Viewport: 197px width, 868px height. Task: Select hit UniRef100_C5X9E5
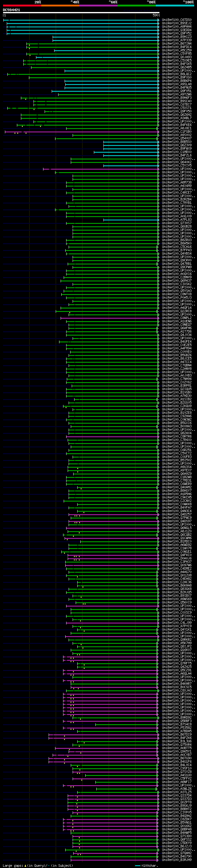coord(176,61)
